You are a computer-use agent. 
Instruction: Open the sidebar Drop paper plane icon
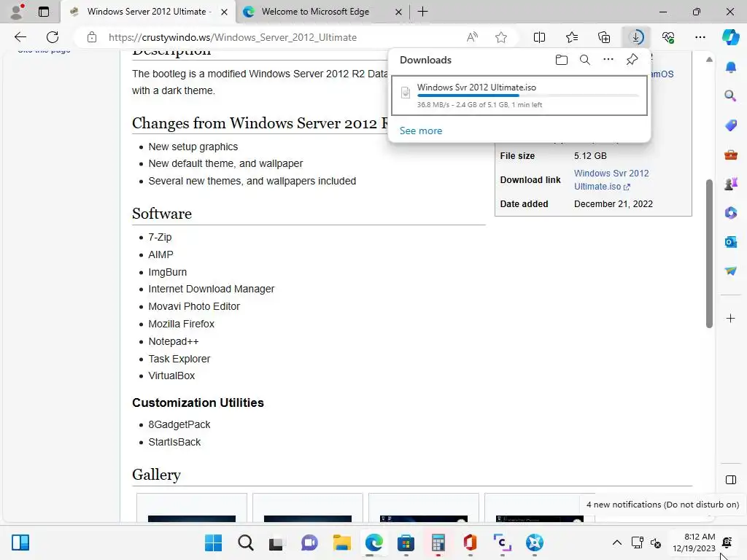click(x=730, y=271)
